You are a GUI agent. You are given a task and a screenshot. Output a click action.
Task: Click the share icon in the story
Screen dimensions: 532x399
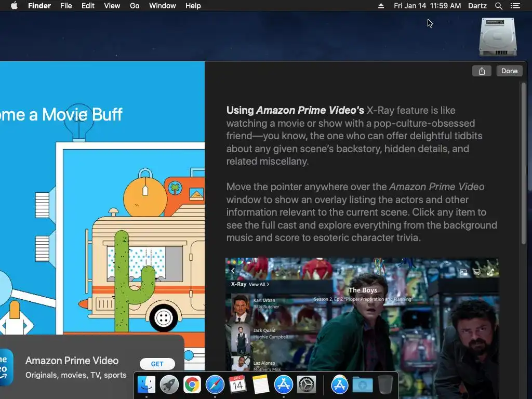(x=482, y=71)
